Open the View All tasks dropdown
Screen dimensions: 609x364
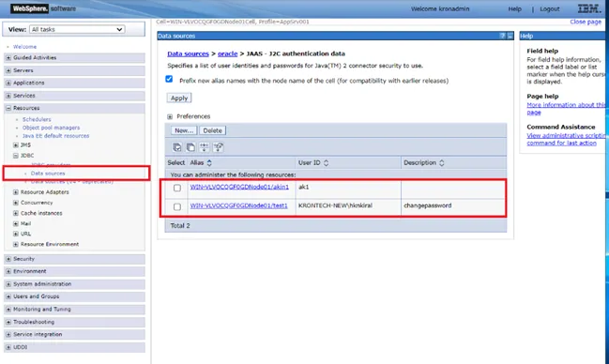pyautogui.click(x=77, y=29)
